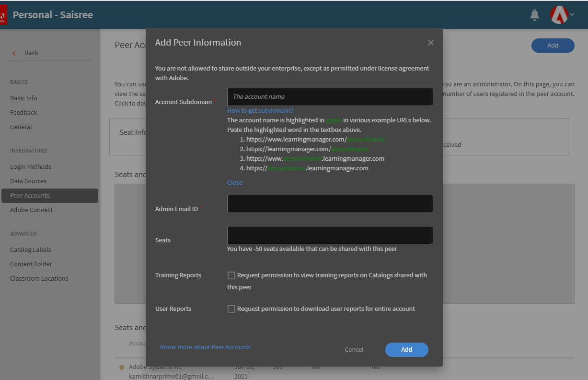Close the Add Peer Information dialog

(x=431, y=43)
